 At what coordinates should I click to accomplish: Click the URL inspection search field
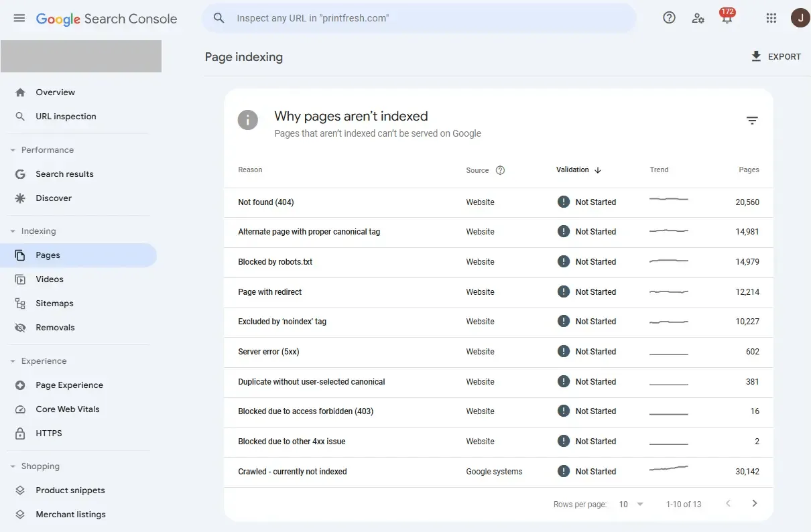pyautogui.click(x=429, y=18)
